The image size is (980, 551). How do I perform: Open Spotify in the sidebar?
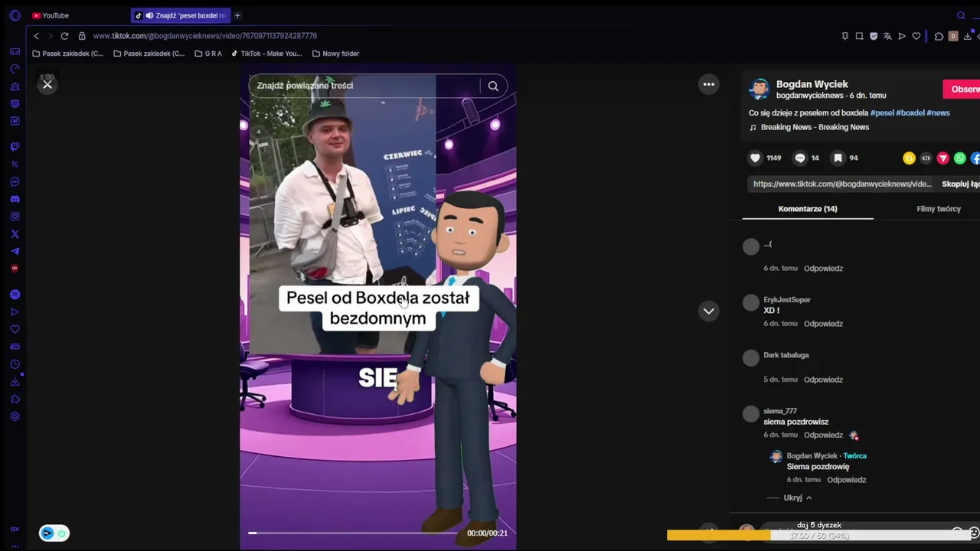(15, 295)
